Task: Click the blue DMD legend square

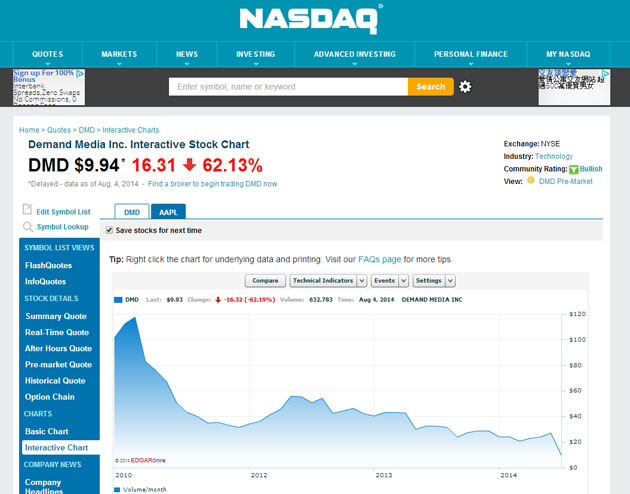Action: (x=118, y=300)
